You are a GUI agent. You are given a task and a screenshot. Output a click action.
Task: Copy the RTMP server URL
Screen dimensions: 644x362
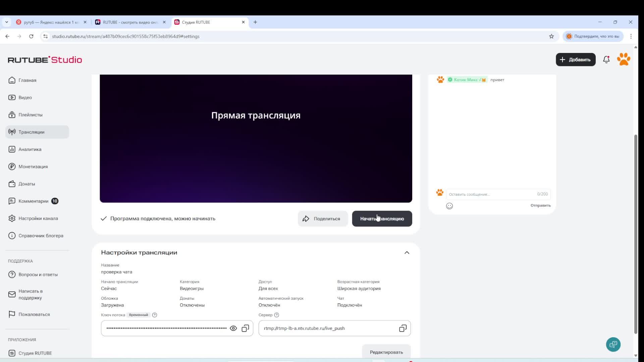pos(402,328)
